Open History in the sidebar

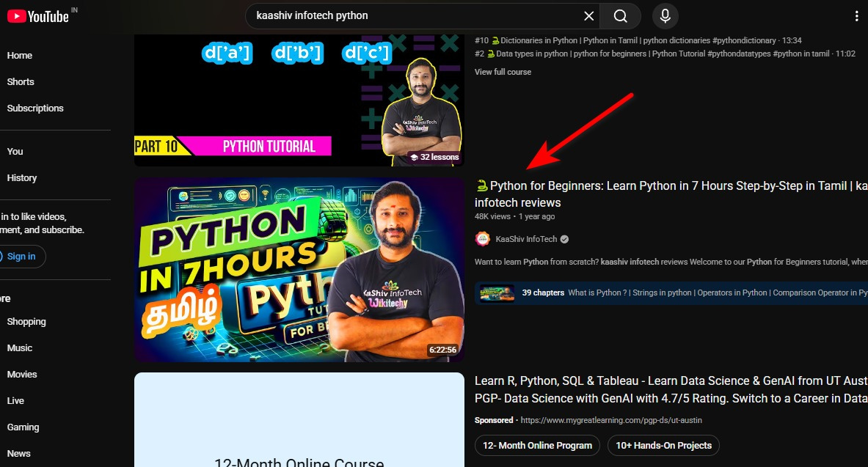[21, 178]
